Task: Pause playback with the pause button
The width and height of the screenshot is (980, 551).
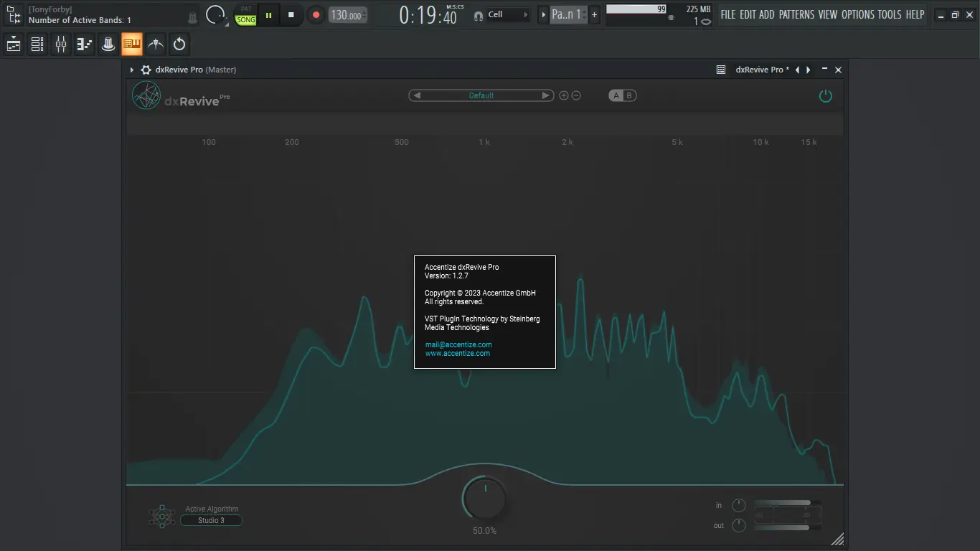Action: tap(269, 14)
